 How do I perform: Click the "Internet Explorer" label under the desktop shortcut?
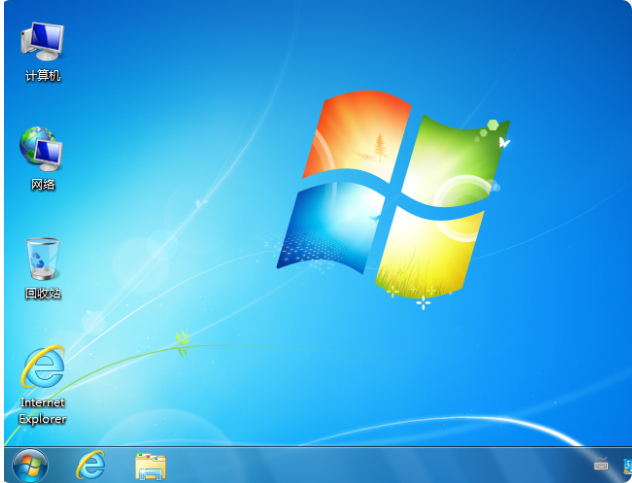[42, 411]
